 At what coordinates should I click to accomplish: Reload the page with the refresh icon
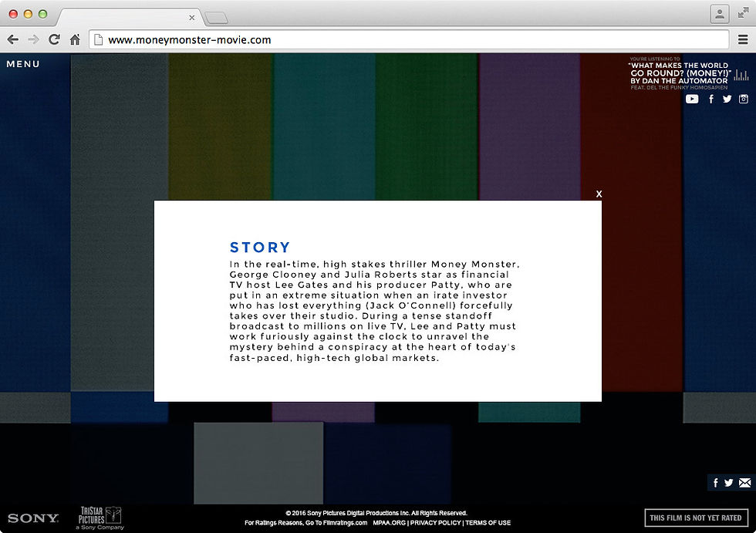(54, 39)
